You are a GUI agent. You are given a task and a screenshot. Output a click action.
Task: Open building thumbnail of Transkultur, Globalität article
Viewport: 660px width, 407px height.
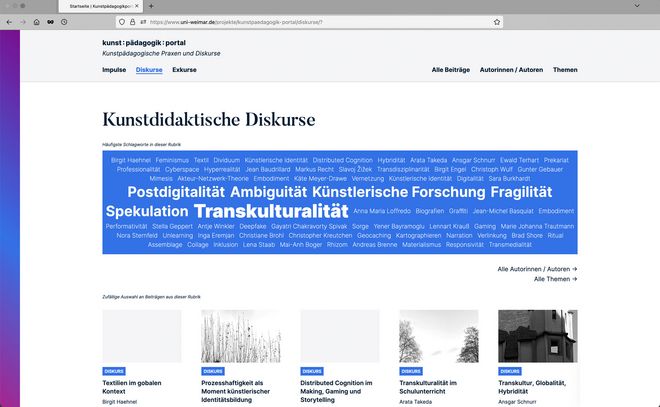click(538, 336)
